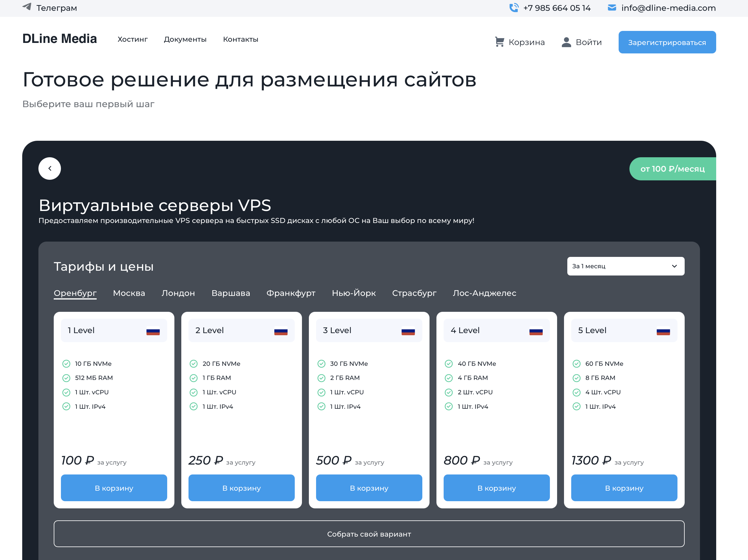Viewport: 748px width, 560px height.
Task: Click Зарегистрироваться registration button
Action: click(666, 42)
